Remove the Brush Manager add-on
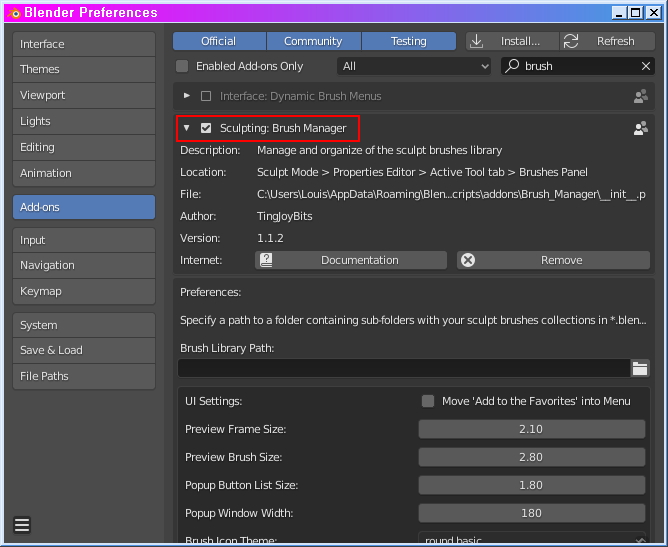The height and width of the screenshot is (547, 668). (x=553, y=260)
